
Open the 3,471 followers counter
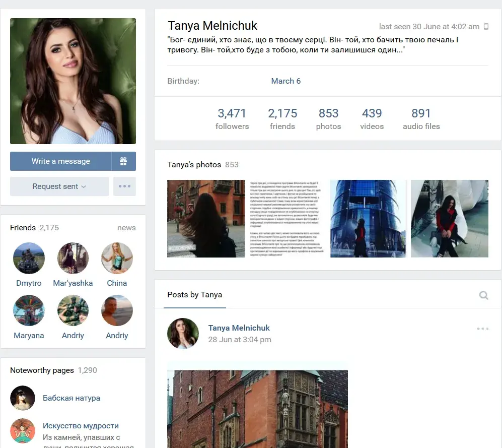click(232, 119)
